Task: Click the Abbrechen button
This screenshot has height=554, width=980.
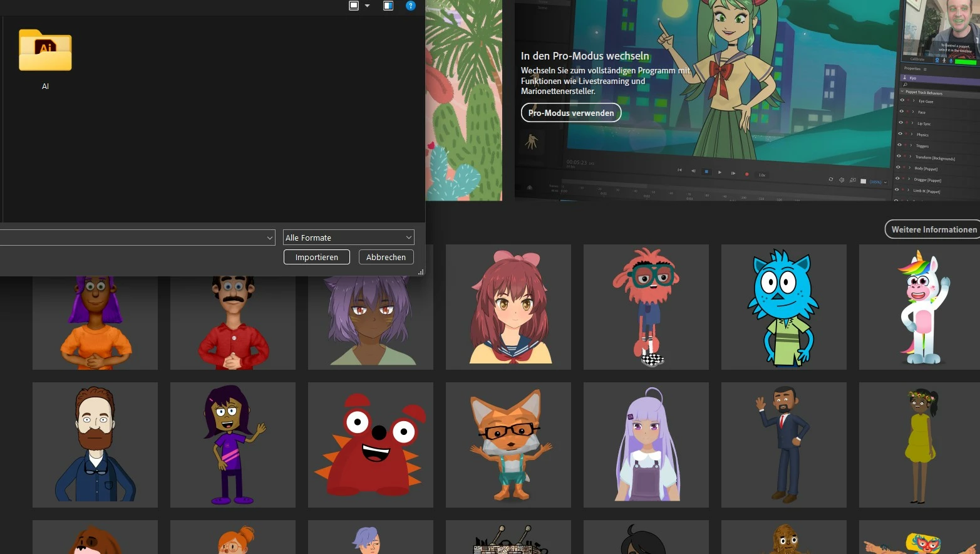Action: (x=386, y=257)
